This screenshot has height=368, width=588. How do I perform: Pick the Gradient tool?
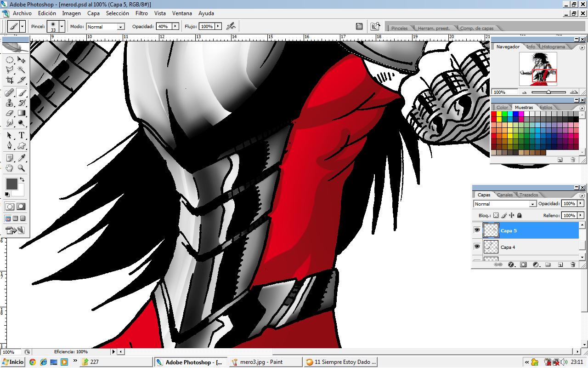(x=22, y=113)
